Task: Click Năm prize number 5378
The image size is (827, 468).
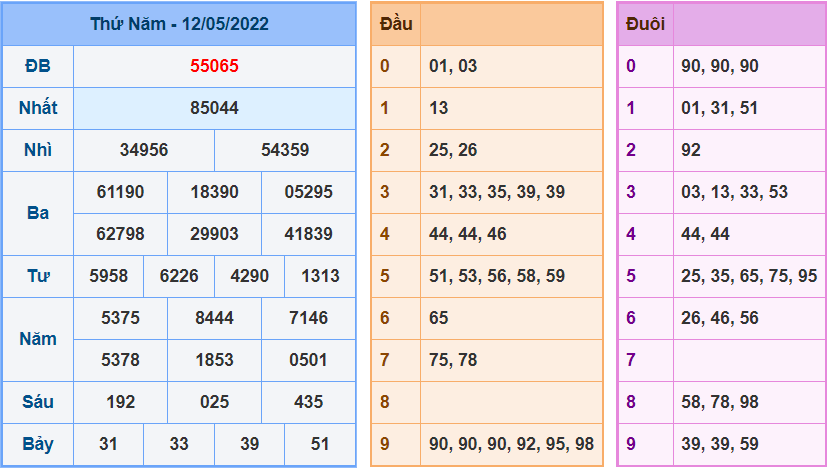Action: (120, 360)
